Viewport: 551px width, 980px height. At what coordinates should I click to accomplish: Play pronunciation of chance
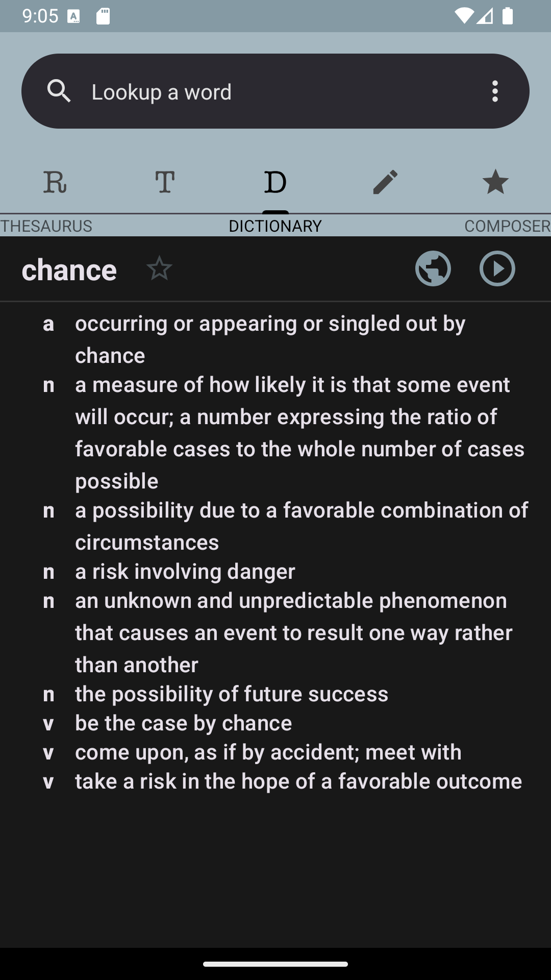[x=497, y=268]
